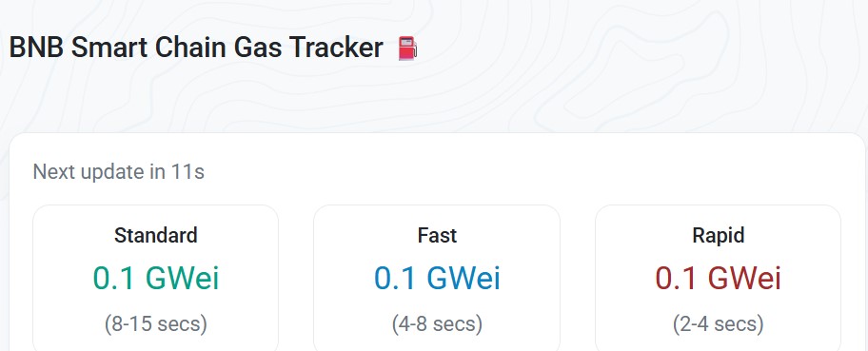This screenshot has height=351, width=868.
Task: Click the blue GWei unit text
Action: coord(464,278)
